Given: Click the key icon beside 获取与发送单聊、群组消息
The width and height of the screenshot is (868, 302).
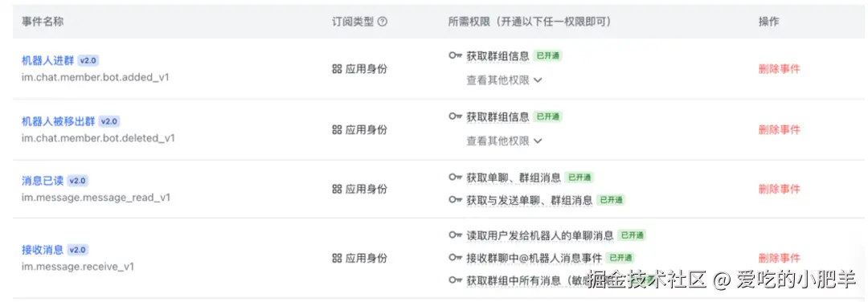Looking at the screenshot, I should (455, 200).
